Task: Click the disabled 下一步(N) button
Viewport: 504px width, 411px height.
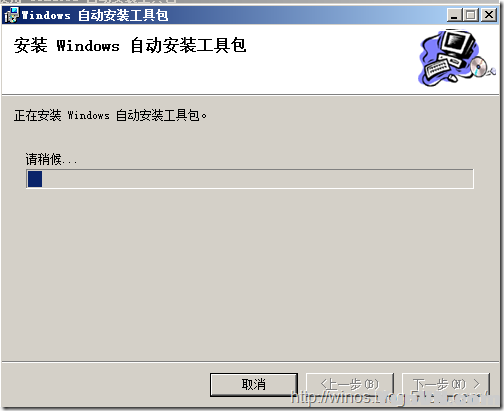Action: coord(446,384)
